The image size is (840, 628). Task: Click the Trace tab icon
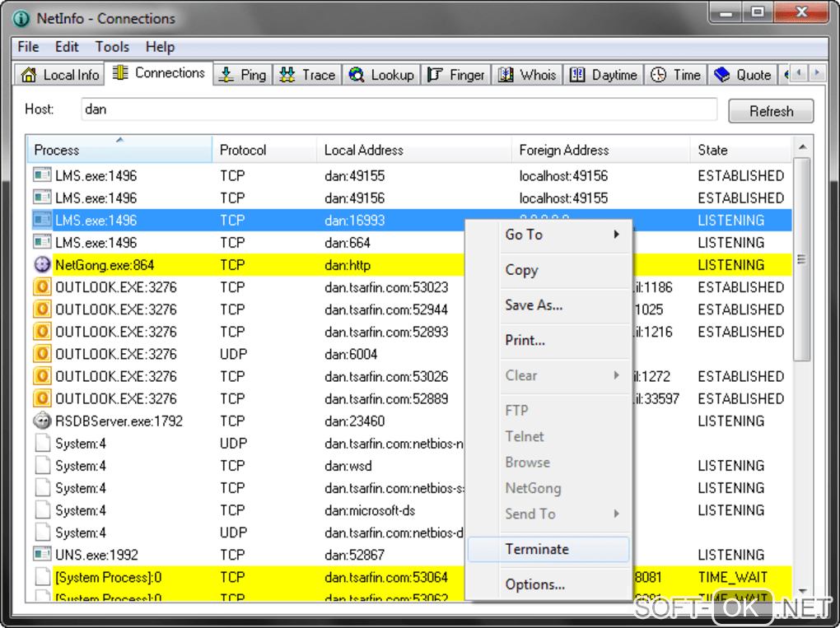tap(287, 75)
